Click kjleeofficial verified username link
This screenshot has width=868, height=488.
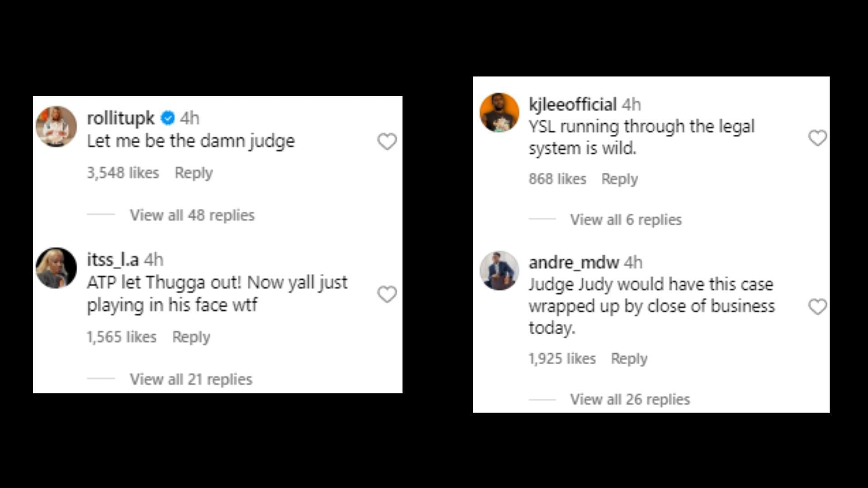tap(569, 105)
